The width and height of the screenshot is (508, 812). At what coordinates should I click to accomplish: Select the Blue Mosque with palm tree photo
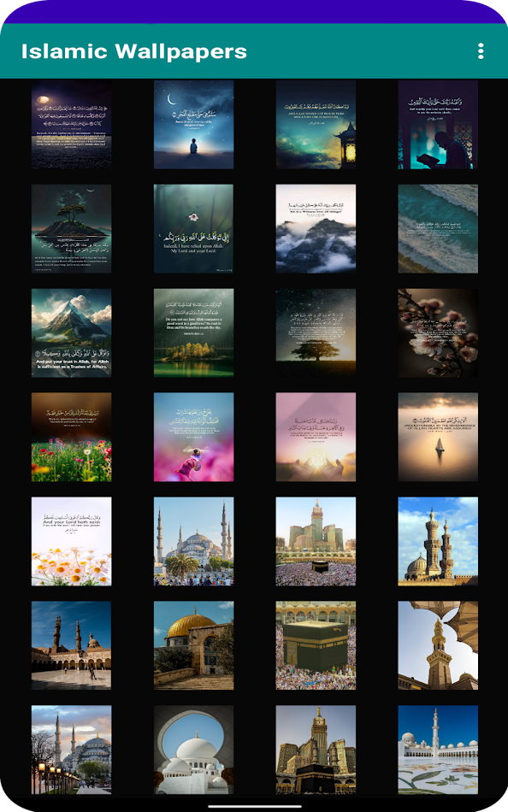coord(194,542)
